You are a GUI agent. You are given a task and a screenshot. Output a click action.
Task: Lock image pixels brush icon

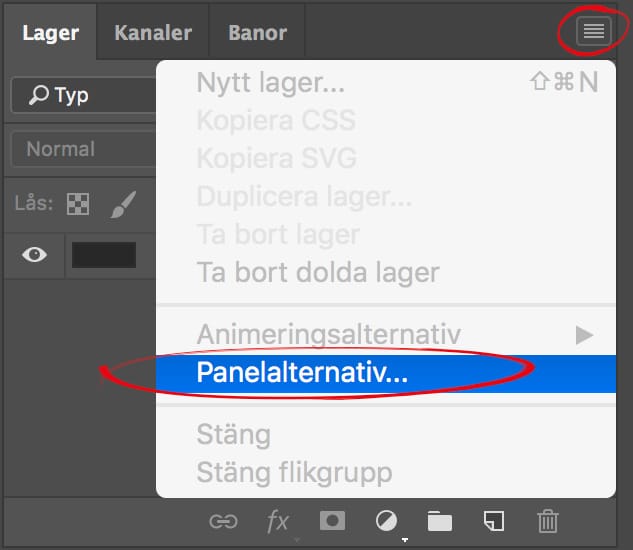[123, 204]
